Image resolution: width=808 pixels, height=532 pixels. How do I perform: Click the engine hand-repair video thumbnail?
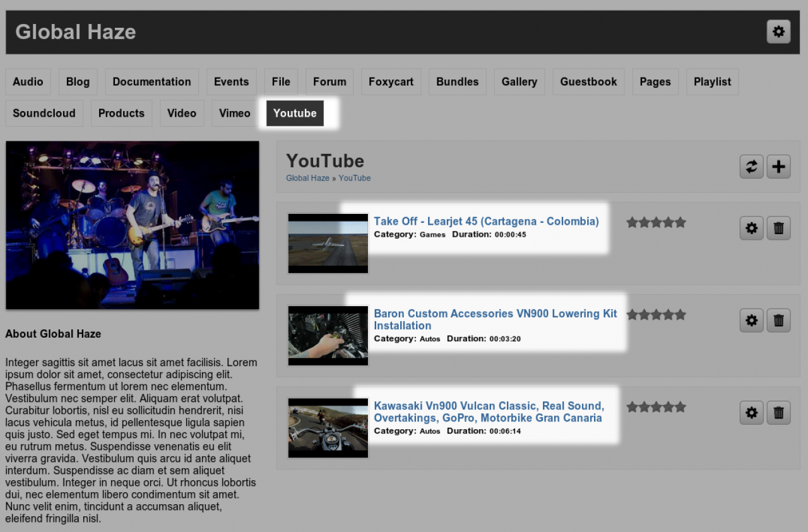coord(328,336)
